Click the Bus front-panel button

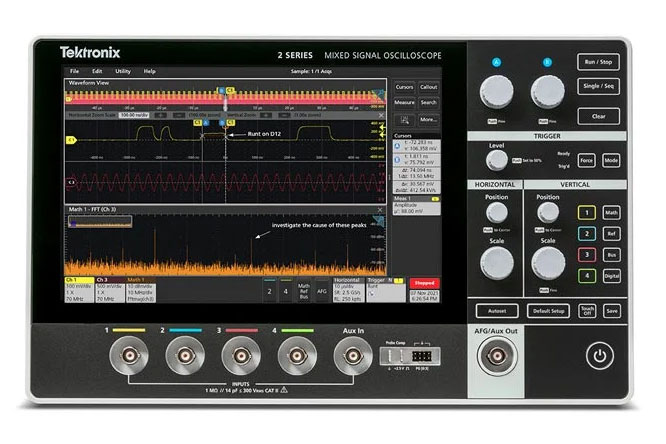(611, 255)
